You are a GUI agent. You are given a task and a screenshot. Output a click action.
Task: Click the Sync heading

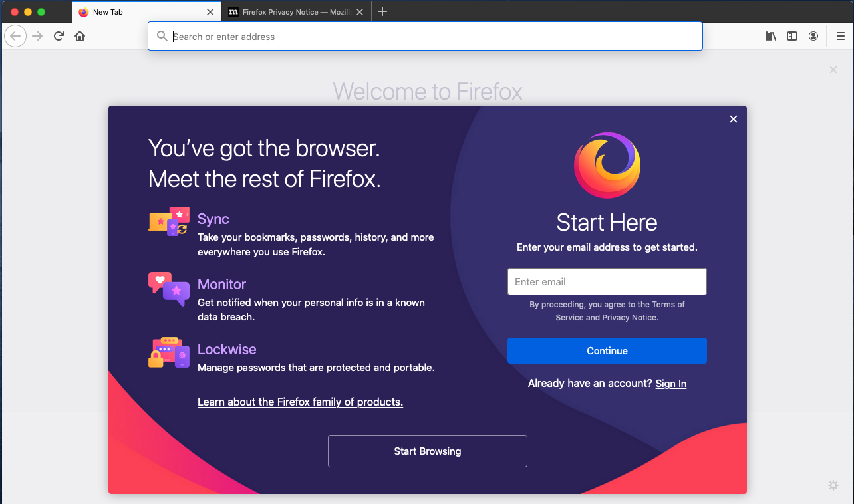[213, 219]
